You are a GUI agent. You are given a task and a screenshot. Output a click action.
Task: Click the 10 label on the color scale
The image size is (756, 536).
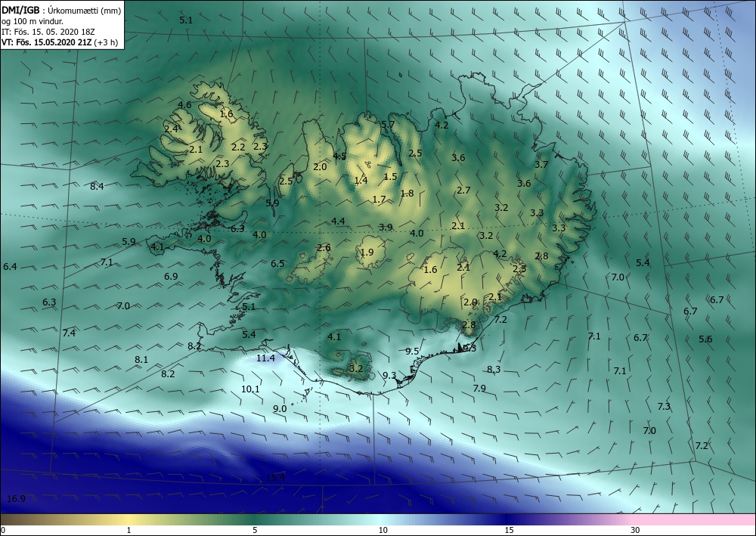383,530
